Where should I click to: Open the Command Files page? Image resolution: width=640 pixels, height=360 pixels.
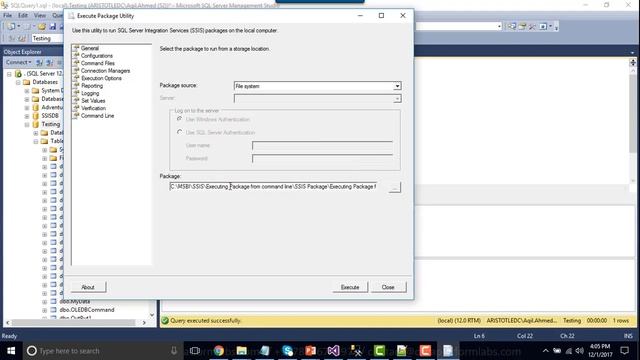pyautogui.click(x=98, y=63)
